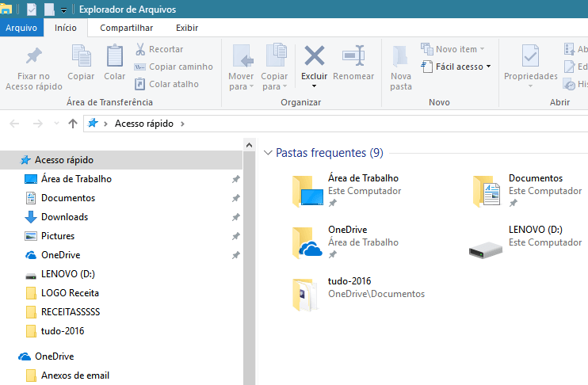
Task: Expand the Fácil acesso dropdown
Action: (463, 67)
